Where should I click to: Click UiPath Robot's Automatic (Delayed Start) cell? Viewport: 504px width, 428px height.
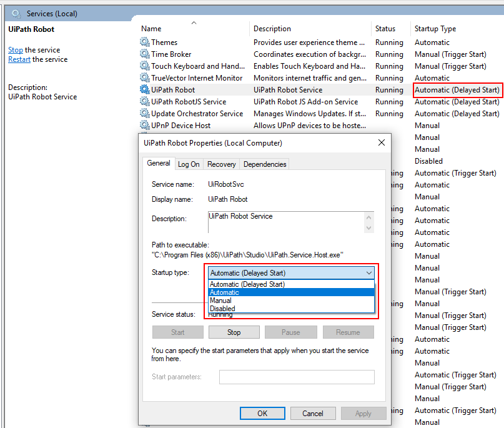pos(457,90)
